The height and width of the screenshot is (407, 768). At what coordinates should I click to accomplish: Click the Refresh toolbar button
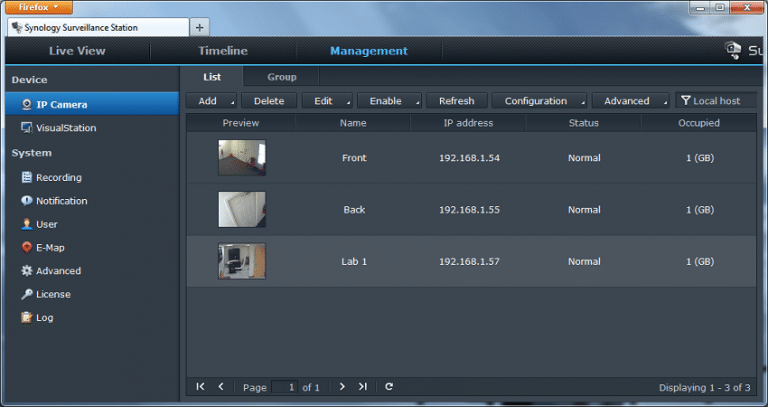point(456,101)
